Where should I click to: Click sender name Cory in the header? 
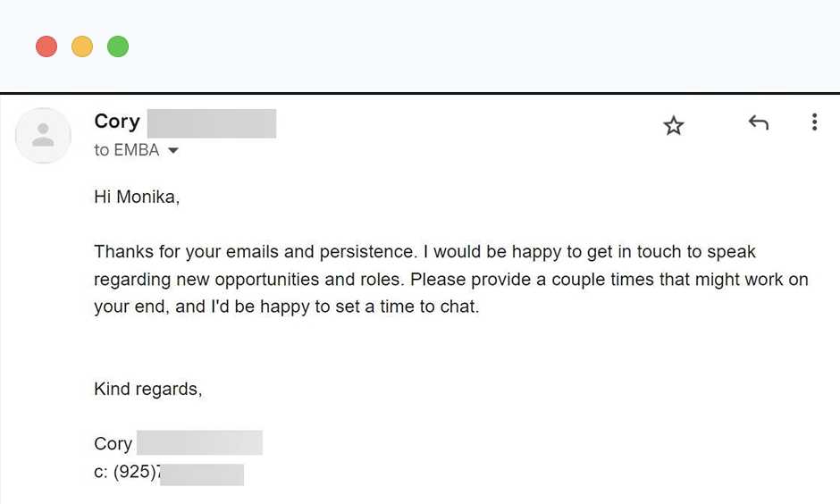(x=117, y=122)
